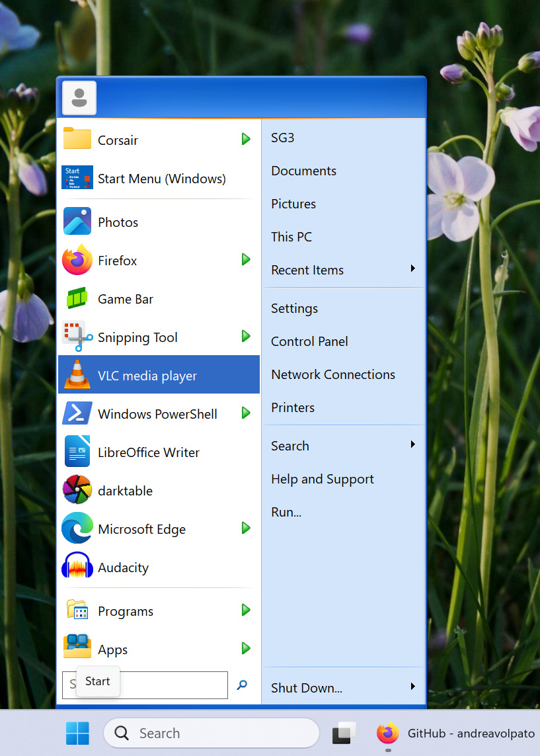Screen dimensions: 540x756
Task: Open Game Bar using its green icon
Action: click(x=77, y=299)
